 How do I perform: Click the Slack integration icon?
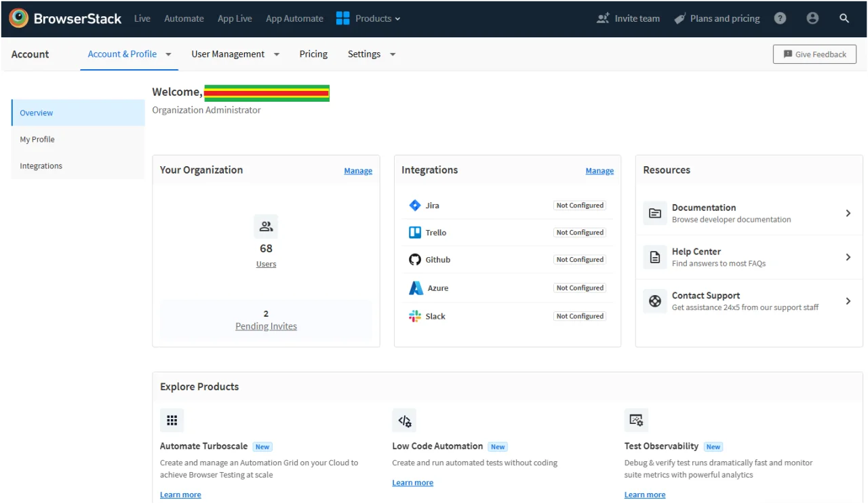click(415, 316)
